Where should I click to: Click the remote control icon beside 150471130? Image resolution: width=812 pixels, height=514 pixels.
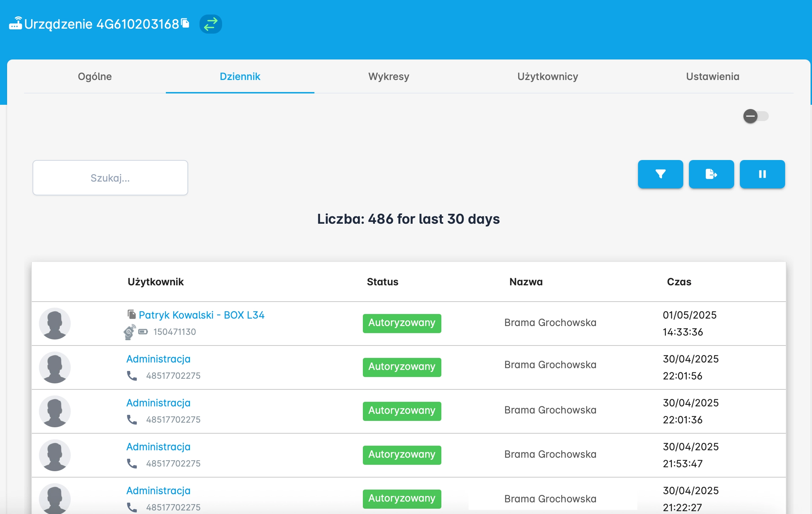pyautogui.click(x=129, y=332)
